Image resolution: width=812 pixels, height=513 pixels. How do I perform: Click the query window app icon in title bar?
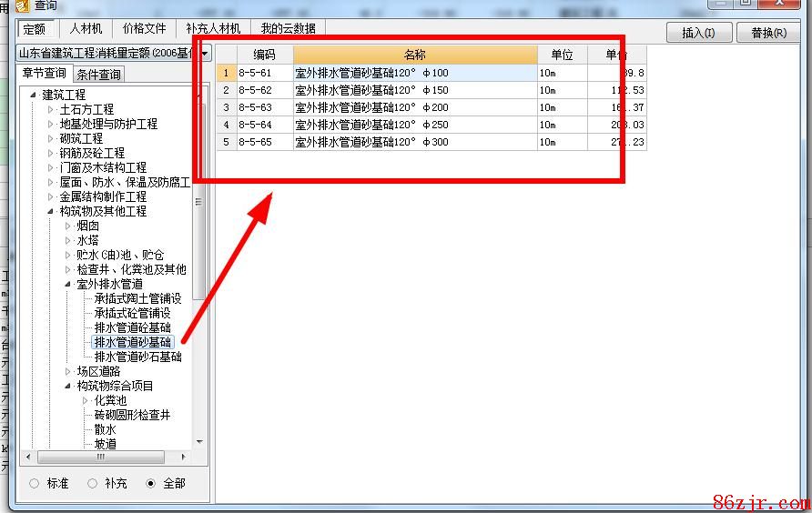[x=21, y=6]
